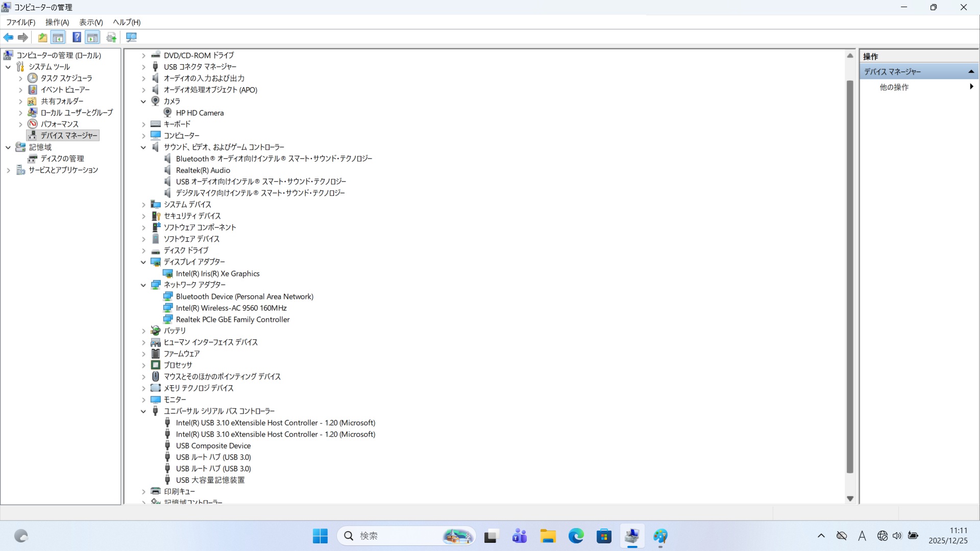Click the update driver toolbar icon

111,37
